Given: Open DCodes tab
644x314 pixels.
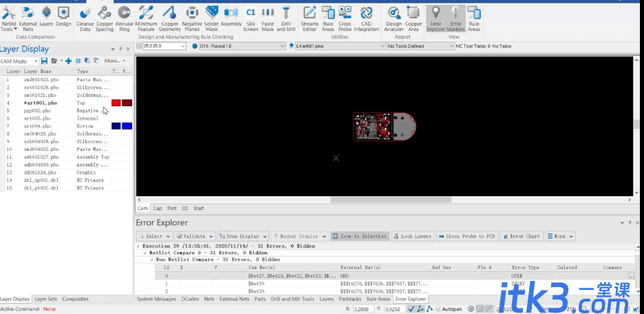Looking at the screenshot, I should (190, 300).
